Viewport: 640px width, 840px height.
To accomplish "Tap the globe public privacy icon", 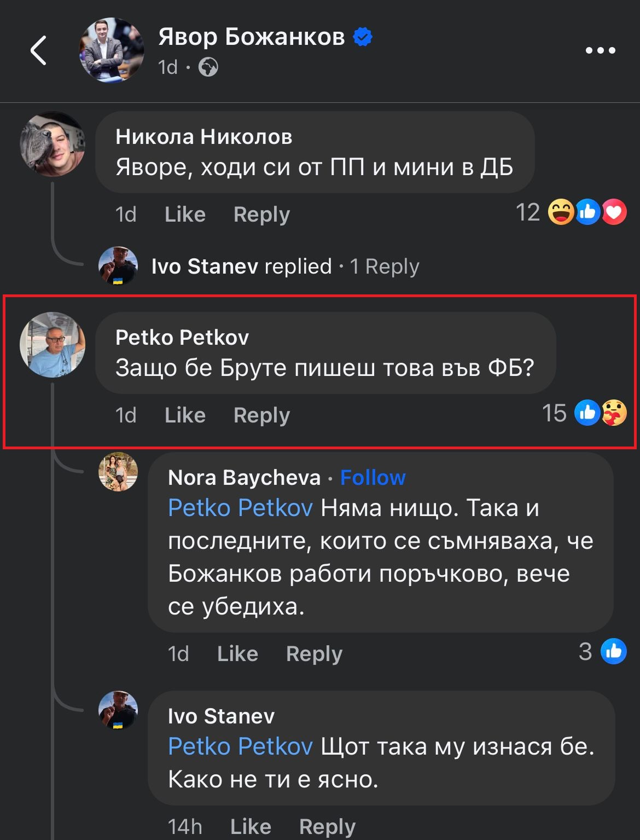I will [x=208, y=67].
